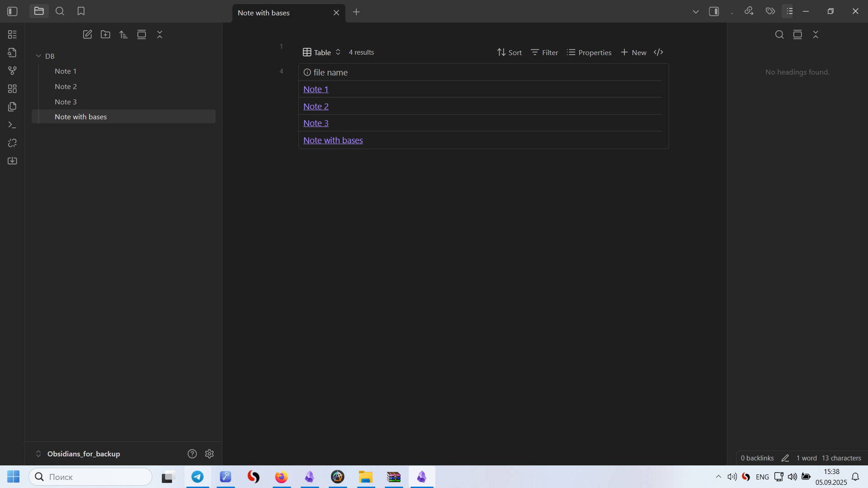The width and height of the screenshot is (868, 488).
Task: Open the Table view switcher dropdown
Action: point(321,52)
